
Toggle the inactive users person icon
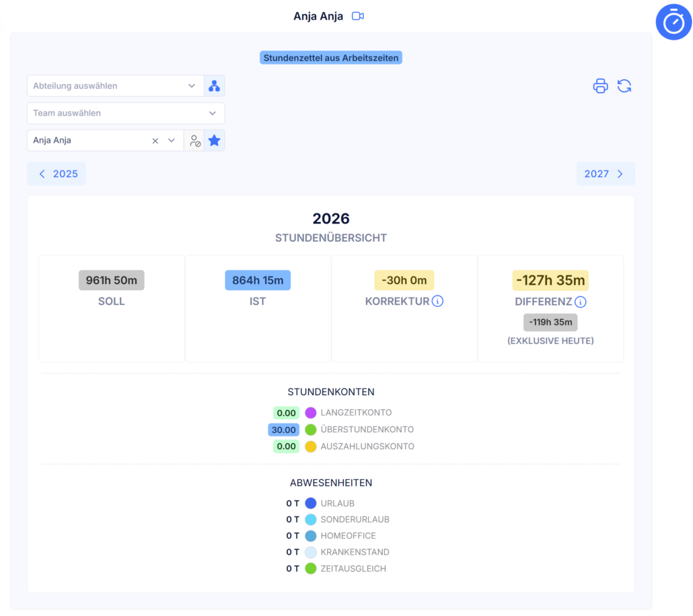pyautogui.click(x=194, y=141)
